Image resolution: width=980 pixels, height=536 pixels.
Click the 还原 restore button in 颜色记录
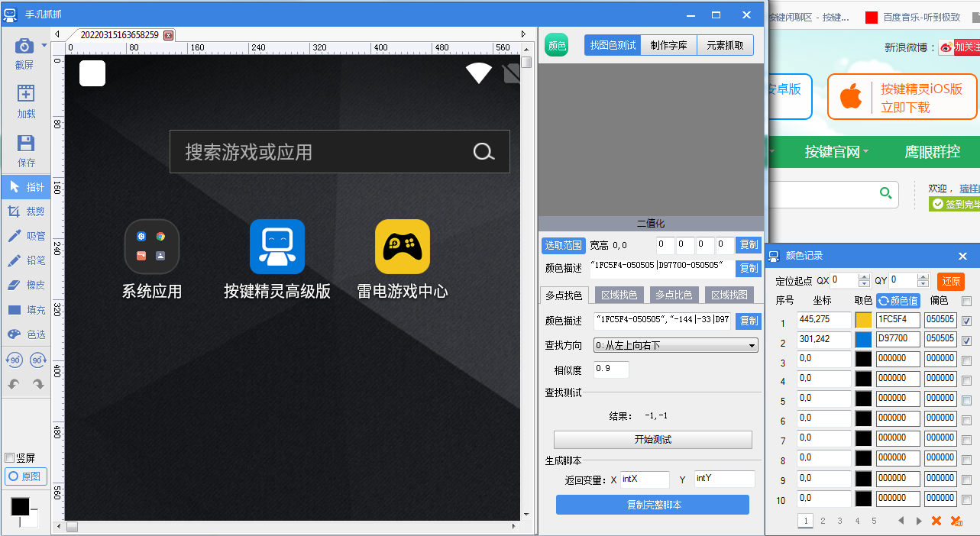[x=951, y=281]
